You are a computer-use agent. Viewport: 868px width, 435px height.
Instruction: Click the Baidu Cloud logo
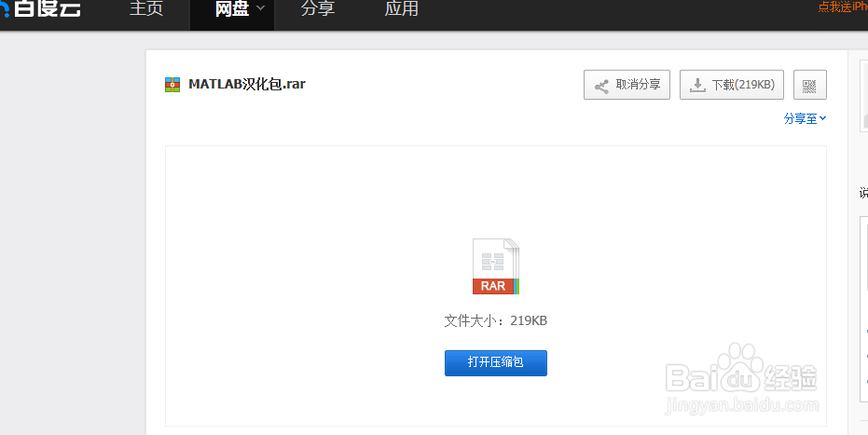pos(40,8)
